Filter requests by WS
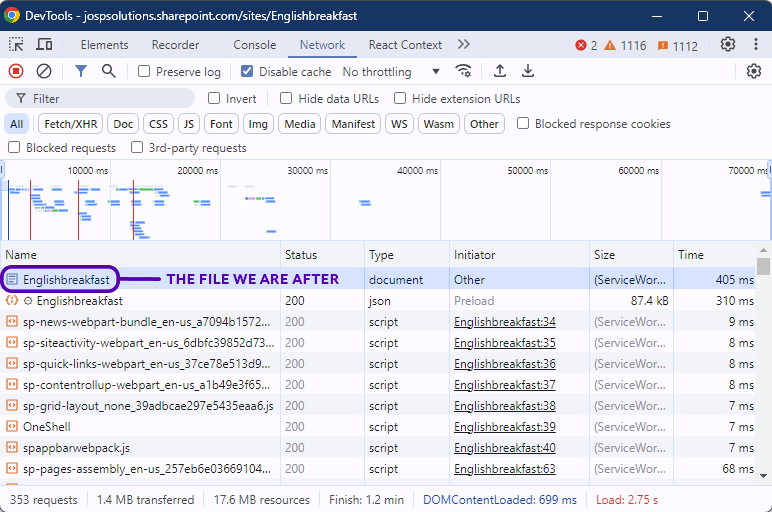The image size is (772, 512). (x=399, y=124)
